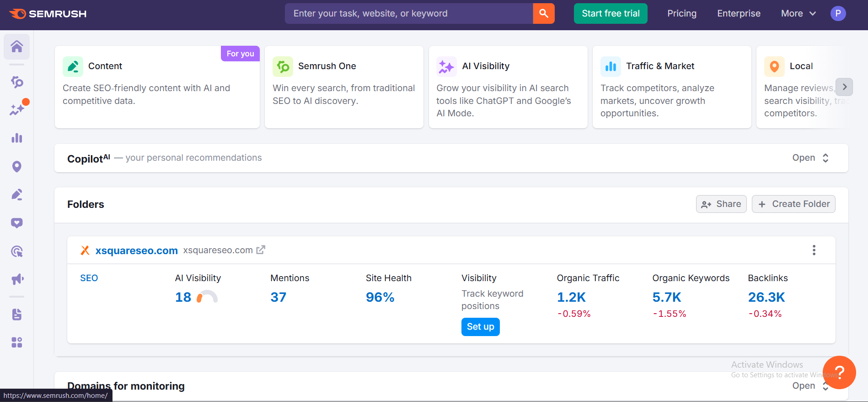Click the Set up visibility button

481,327
